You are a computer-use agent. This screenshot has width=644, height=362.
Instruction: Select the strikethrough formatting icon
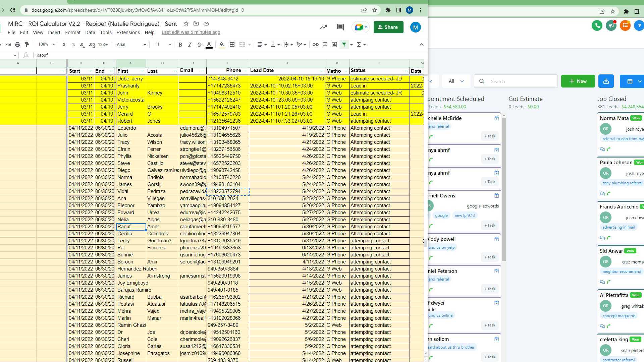[199, 44]
